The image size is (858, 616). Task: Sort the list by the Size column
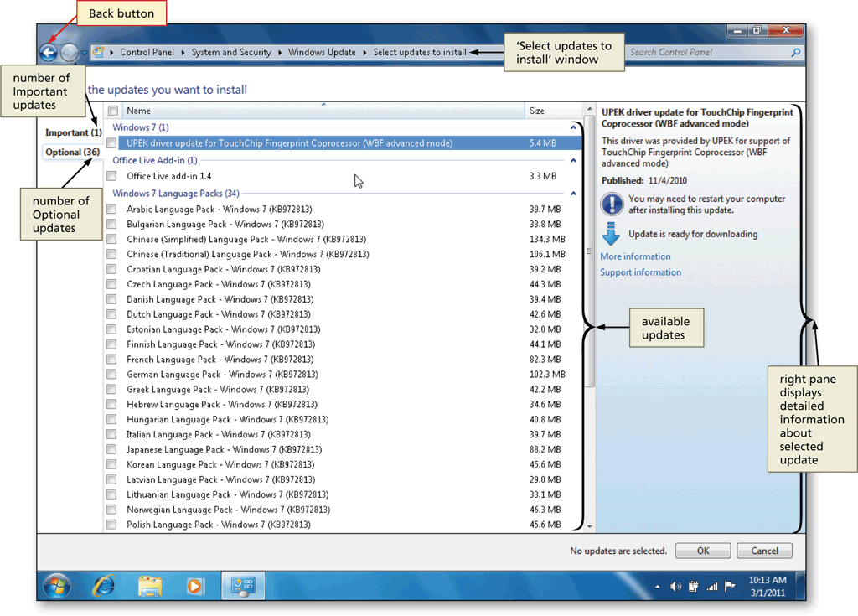click(553, 111)
